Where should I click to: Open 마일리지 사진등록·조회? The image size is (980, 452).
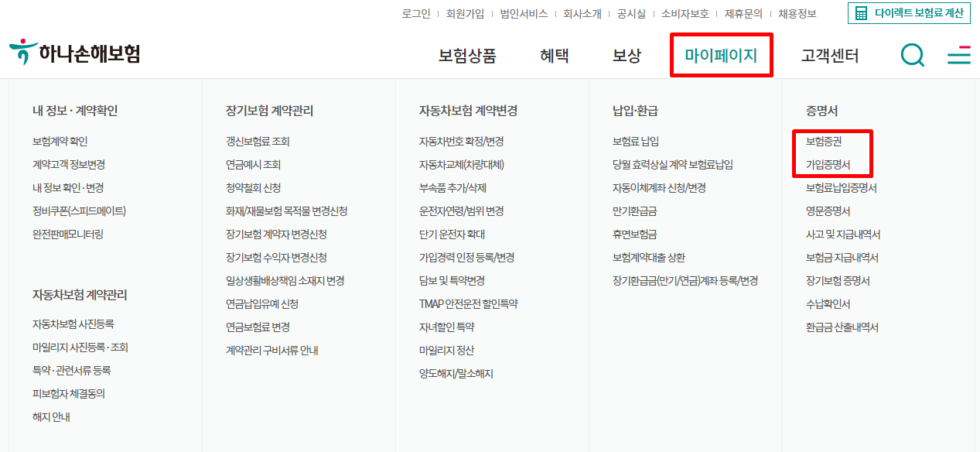point(80,348)
